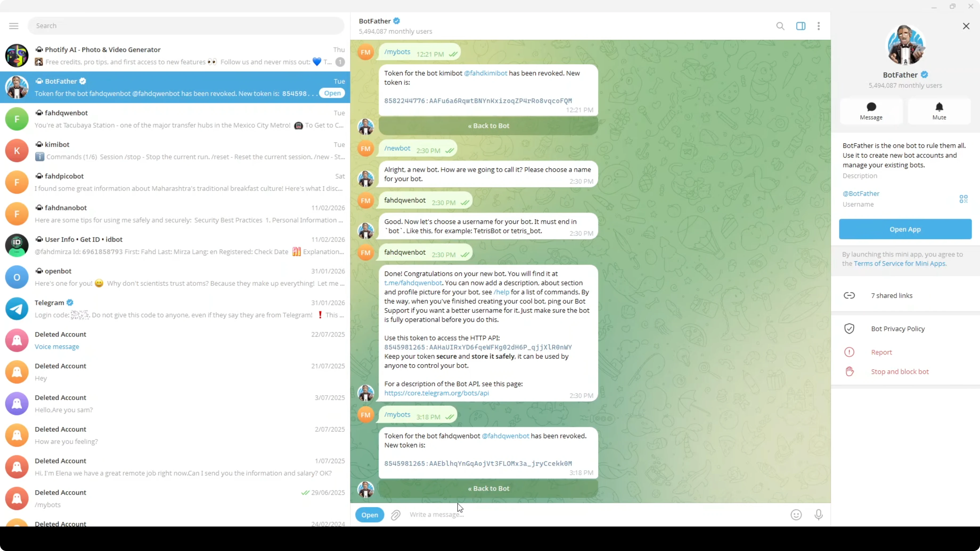Open the emoji picker
Image resolution: width=980 pixels, height=551 pixels.
(796, 515)
